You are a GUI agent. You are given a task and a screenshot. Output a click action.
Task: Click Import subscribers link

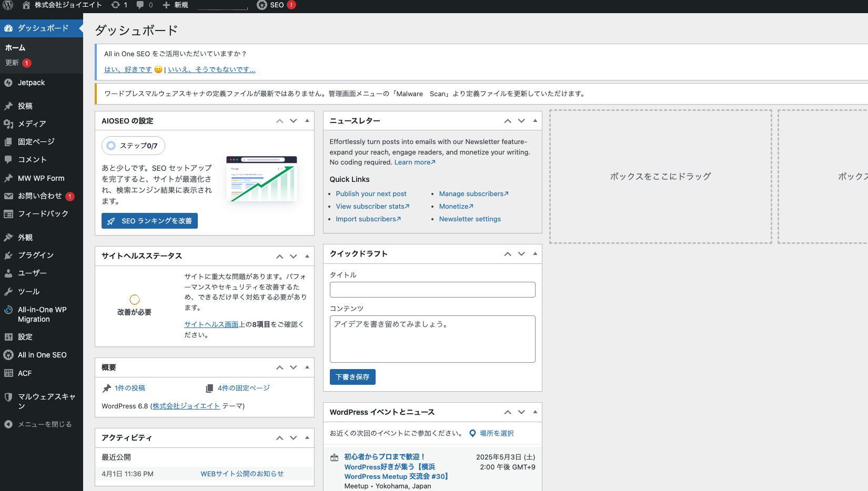pos(368,219)
